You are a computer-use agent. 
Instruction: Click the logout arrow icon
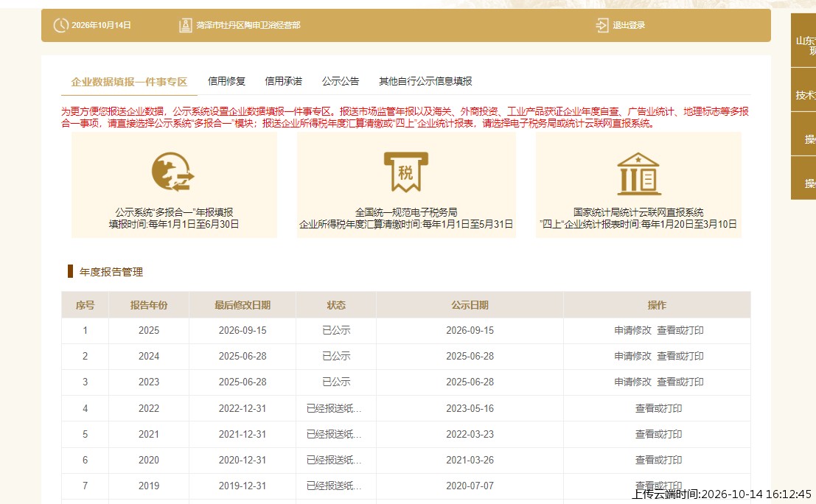point(601,25)
